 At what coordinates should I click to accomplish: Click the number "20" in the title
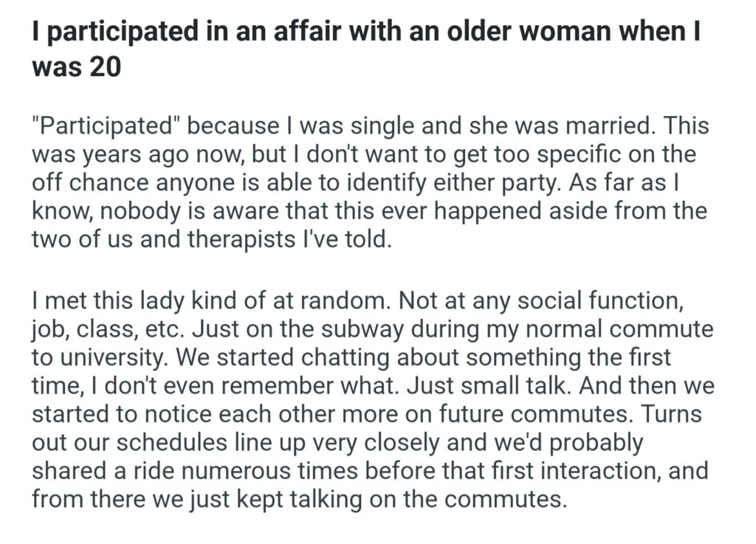pos(106,68)
